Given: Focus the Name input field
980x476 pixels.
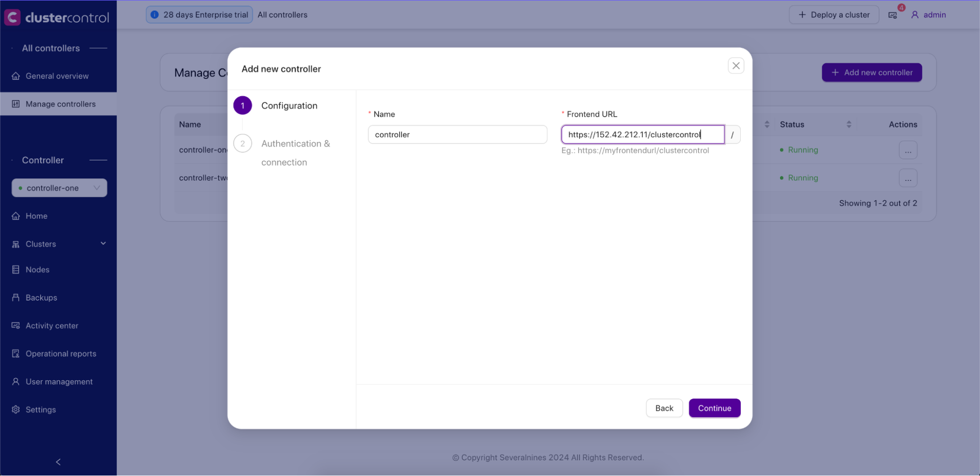Looking at the screenshot, I should pyautogui.click(x=457, y=134).
